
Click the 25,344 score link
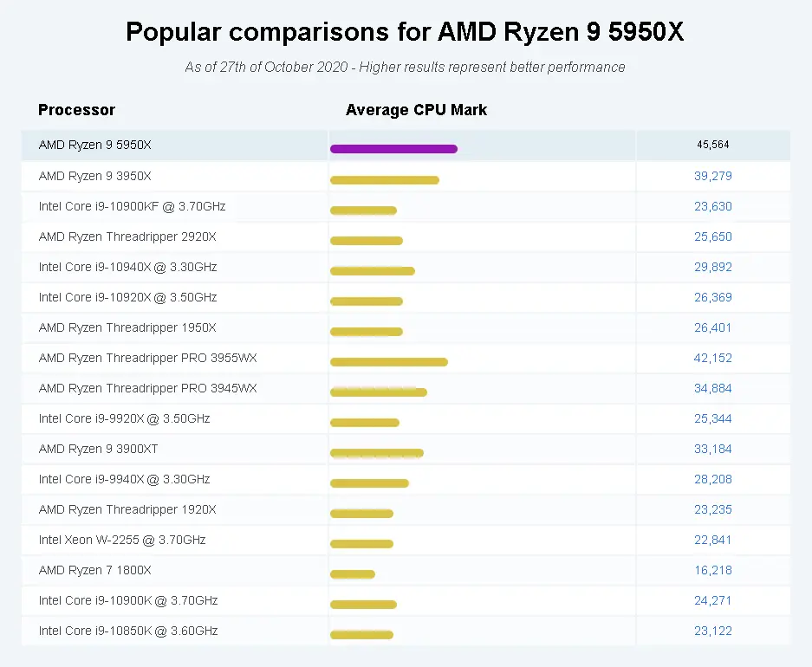click(712, 418)
